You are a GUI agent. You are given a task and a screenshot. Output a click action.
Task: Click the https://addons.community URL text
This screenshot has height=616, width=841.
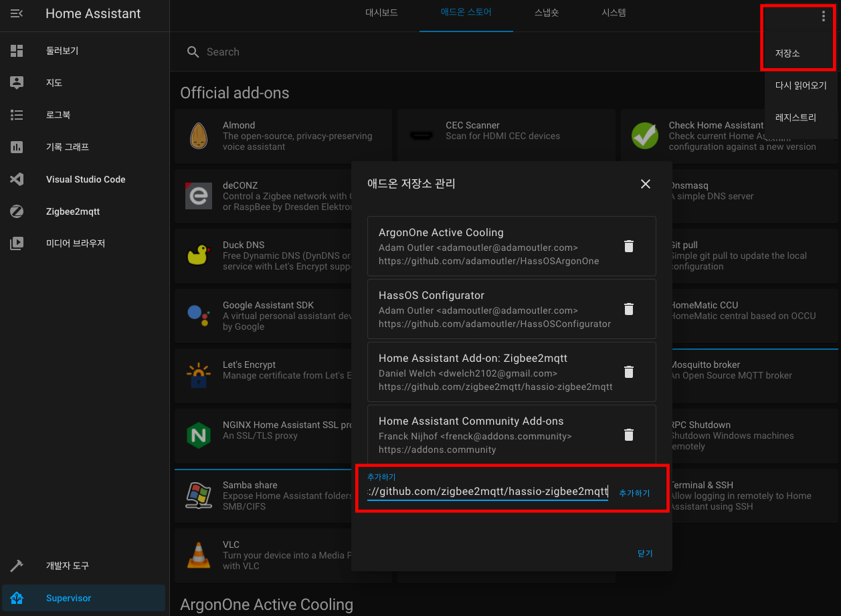(x=438, y=449)
